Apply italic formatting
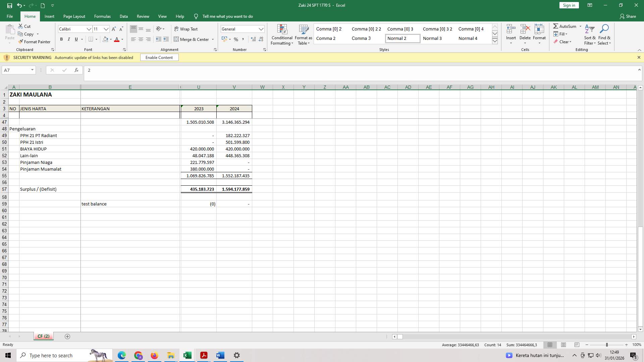The width and height of the screenshot is (644, 362). point(69,39)
